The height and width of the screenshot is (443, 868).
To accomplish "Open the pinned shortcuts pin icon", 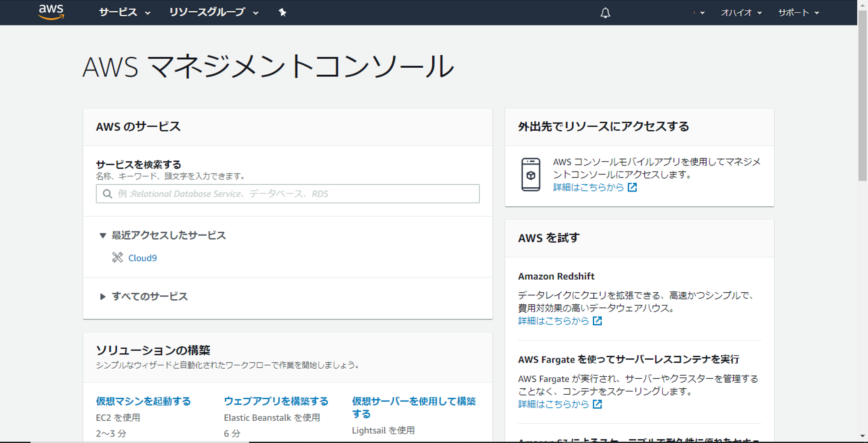I will (x=283, y=13).
